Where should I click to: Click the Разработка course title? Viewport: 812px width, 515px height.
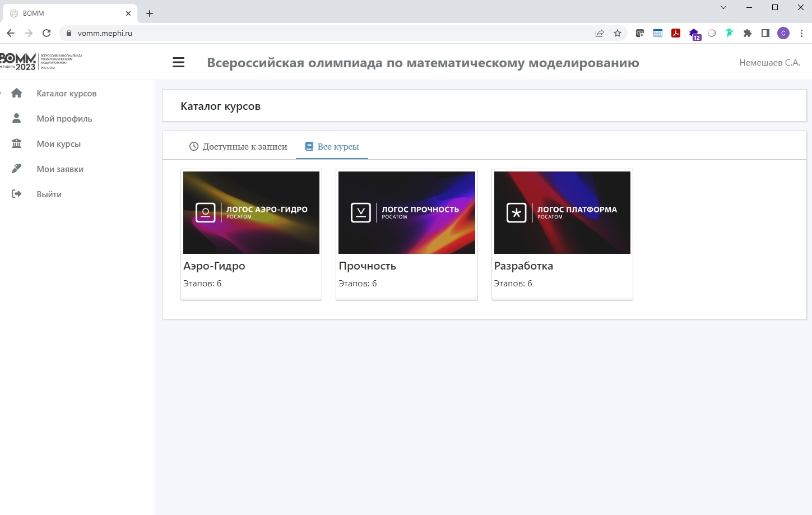click(523, 266)
